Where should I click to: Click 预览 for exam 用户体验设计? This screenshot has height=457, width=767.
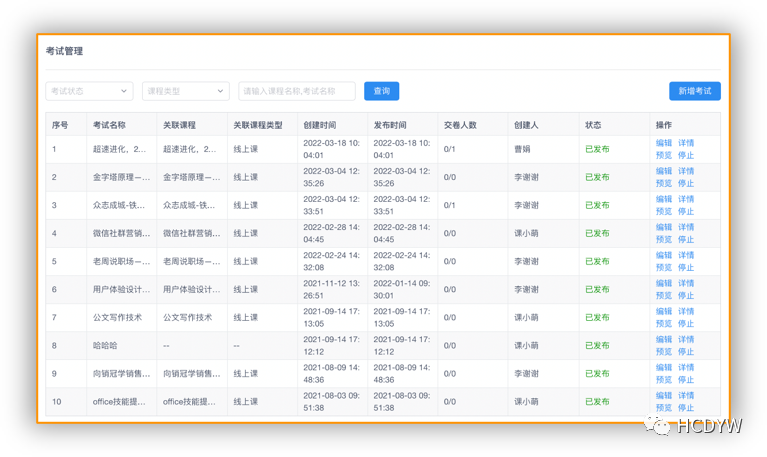(x=664, y=296)
